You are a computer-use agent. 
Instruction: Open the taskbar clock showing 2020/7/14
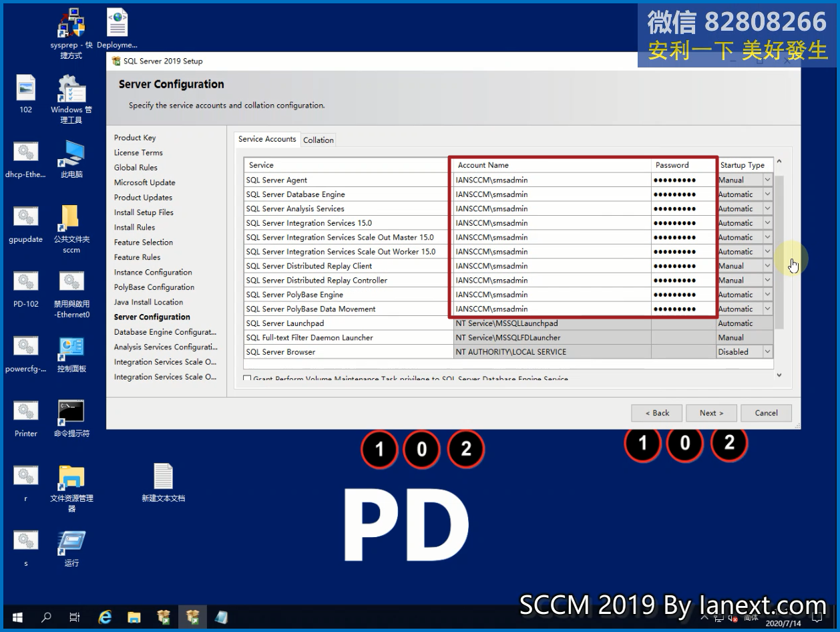782,623
